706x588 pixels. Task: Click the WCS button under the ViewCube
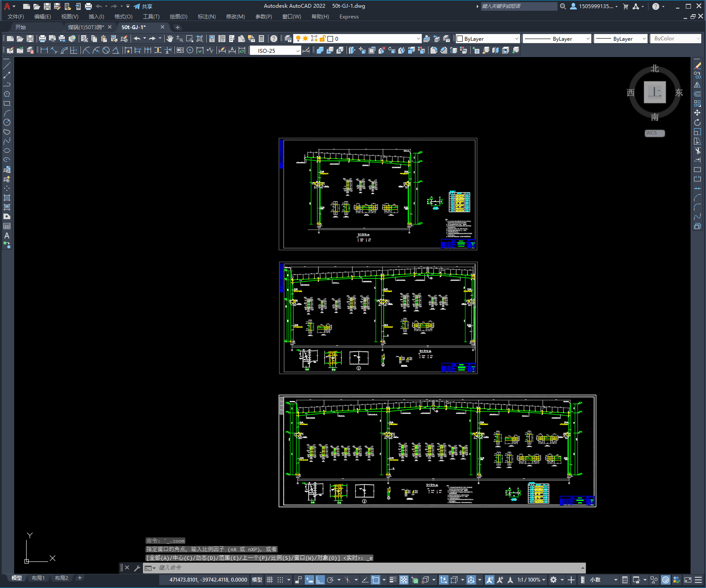pyautogui.click(x=655, y=133)
